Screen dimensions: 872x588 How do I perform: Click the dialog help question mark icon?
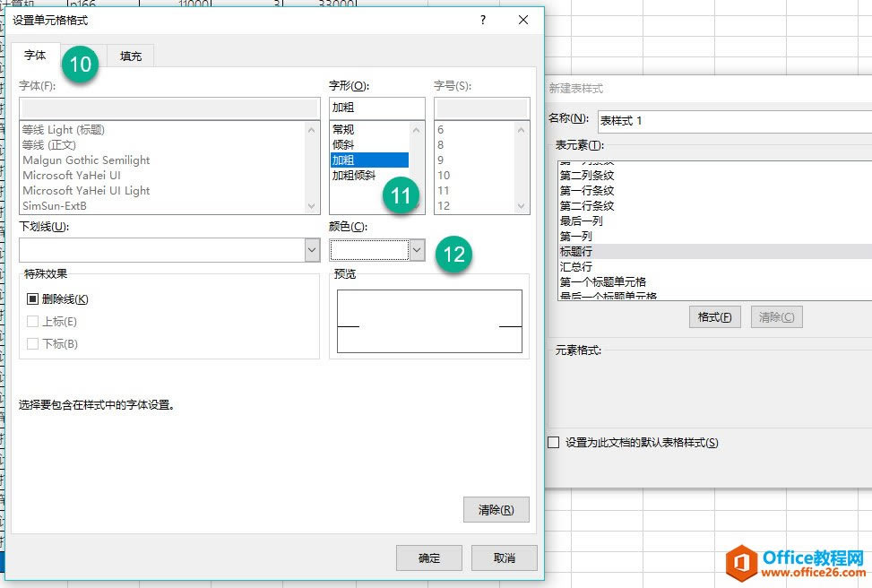pyautogui.click(x=482, y=20)
